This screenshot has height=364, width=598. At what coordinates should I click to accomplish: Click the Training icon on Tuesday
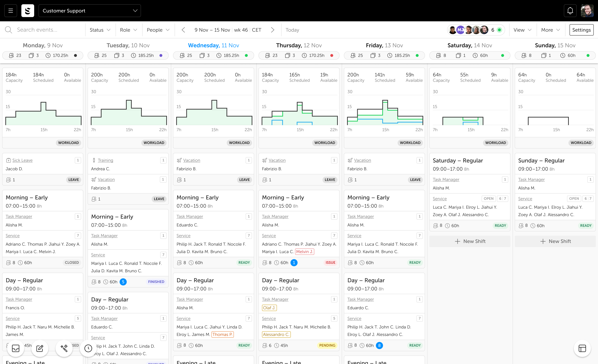pos(94,160)
